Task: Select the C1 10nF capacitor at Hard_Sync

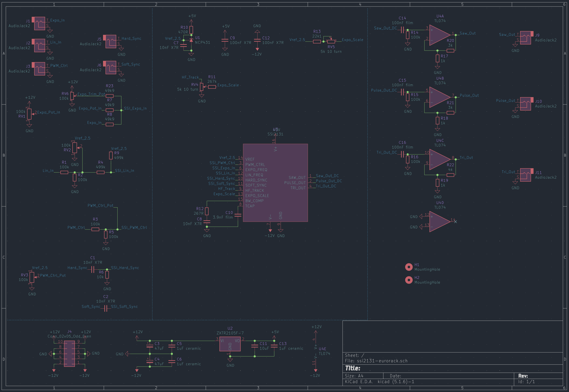Action: 93,270
